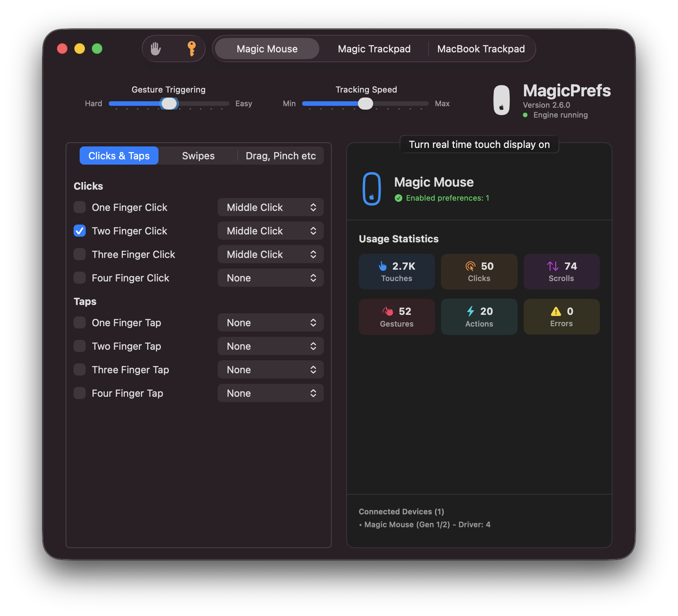Open Three Finger Tap action dropdown
Image resolution: width=678 pixels, height=616 pixels.
(x=271, y=370)
